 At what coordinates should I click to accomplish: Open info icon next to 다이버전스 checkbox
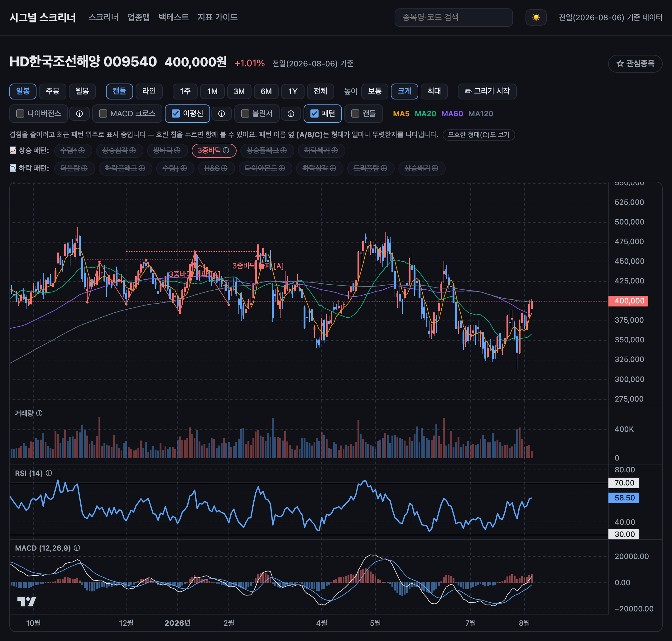[x=79, y=114]
